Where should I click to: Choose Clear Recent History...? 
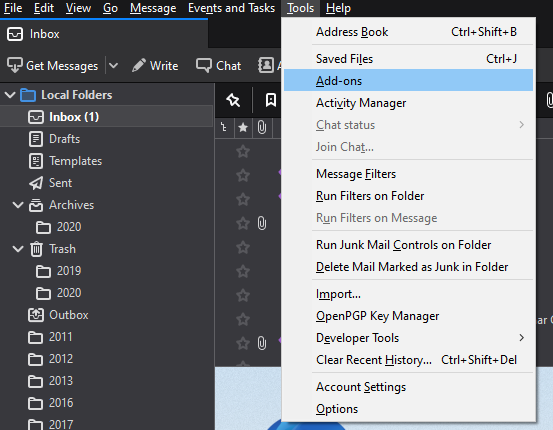tap(408, 359)
